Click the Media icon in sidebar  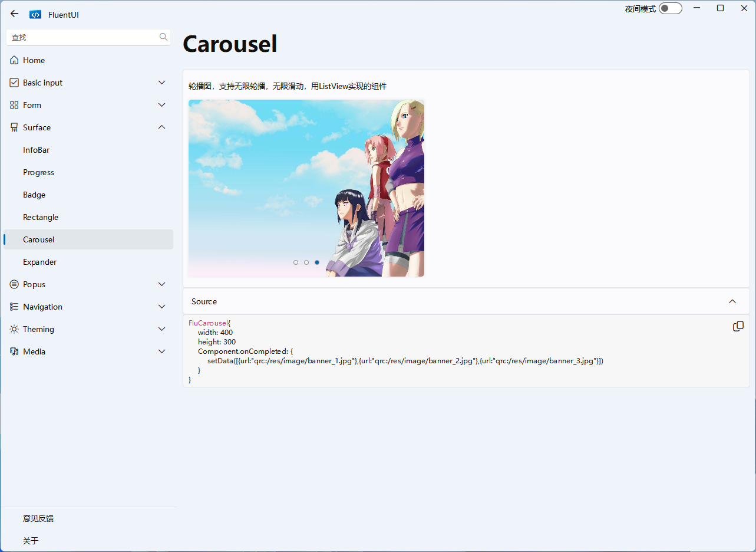coord(14,351)
